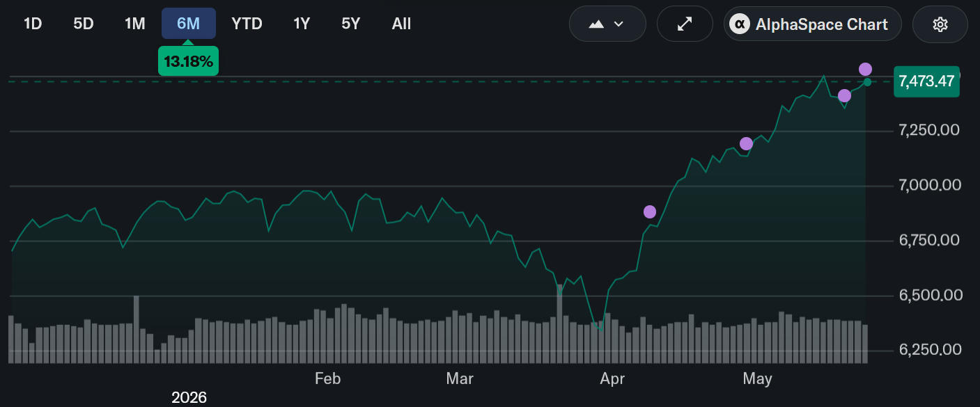Expand chart to fullscreen
This screenshot has height=407, width=980.
(x=685, y=24)
